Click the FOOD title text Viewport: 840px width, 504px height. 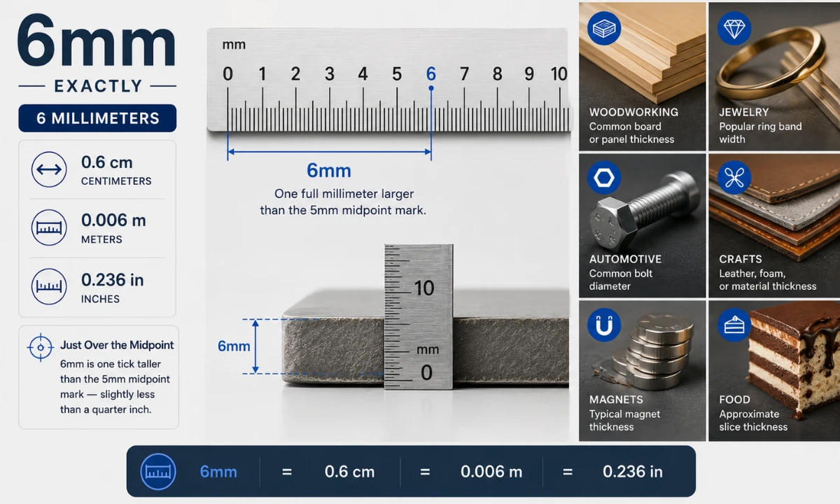[734, 400]
